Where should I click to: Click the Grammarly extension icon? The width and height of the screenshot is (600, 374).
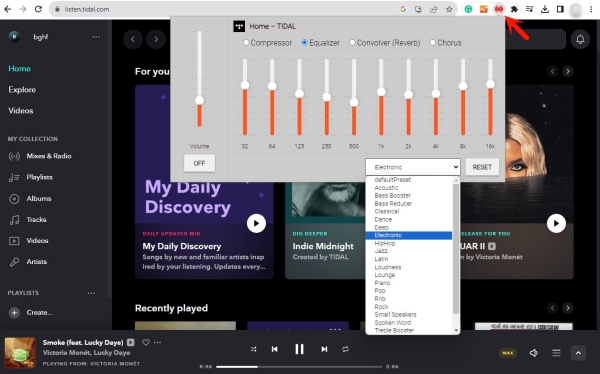click(468, 9)
